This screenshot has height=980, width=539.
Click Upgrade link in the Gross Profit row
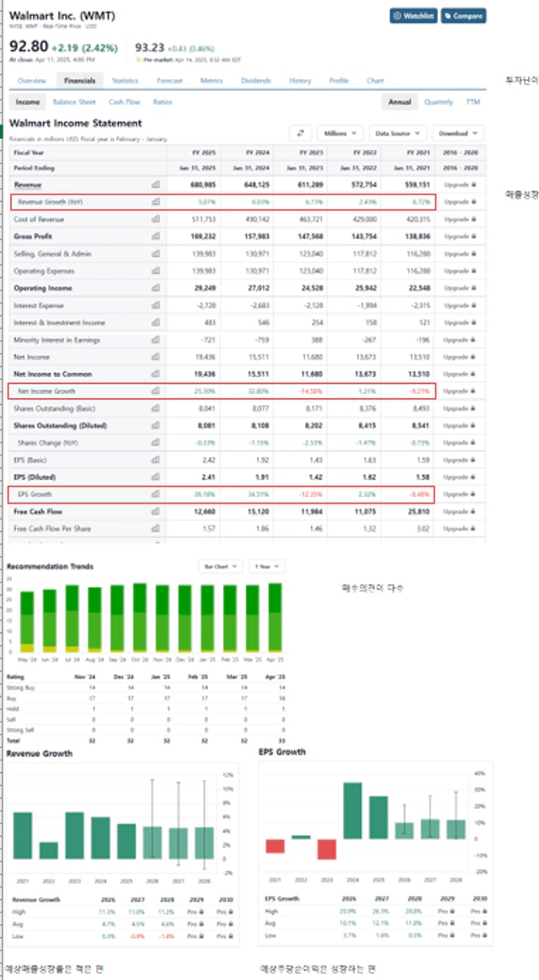coord(460,237)
